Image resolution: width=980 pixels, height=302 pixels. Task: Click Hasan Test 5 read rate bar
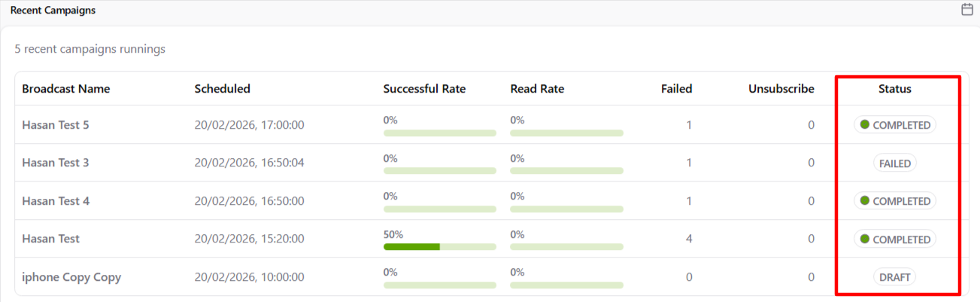[x=566, y=133]
